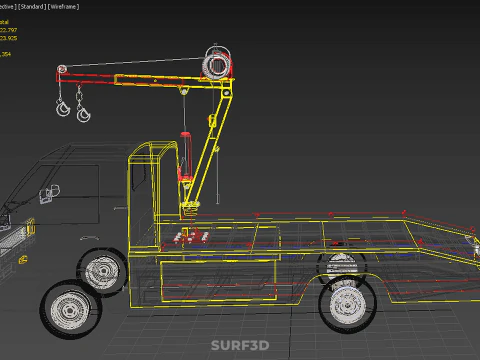Open the [Standard] viewport shading menu
Image resolution: width=480 pixels, height=360 pixels.
tap(32, 7)
